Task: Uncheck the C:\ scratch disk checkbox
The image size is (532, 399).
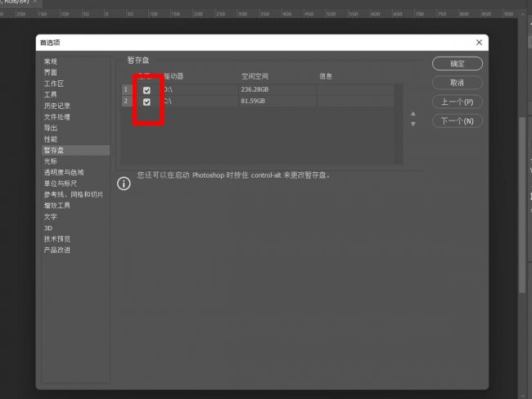Action: [147, 102]
